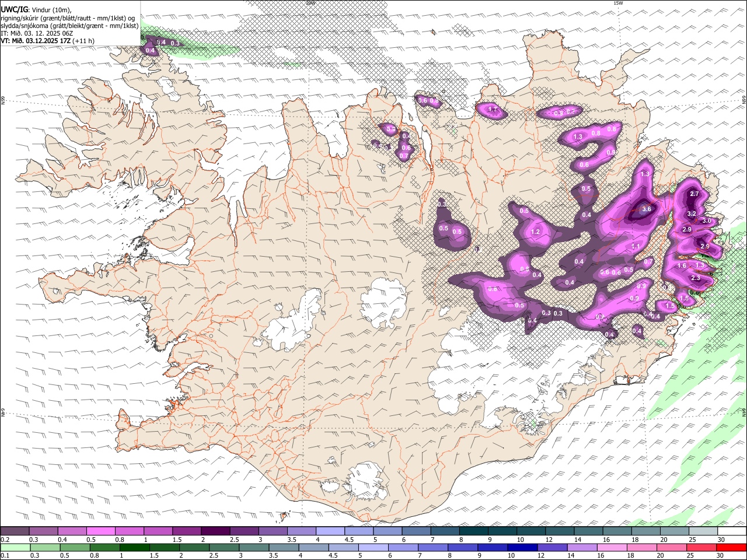747x560 pixels.
Task: Click the header title 'UWC/IG: Vindur (10m)'
Action: coord(36,9)
